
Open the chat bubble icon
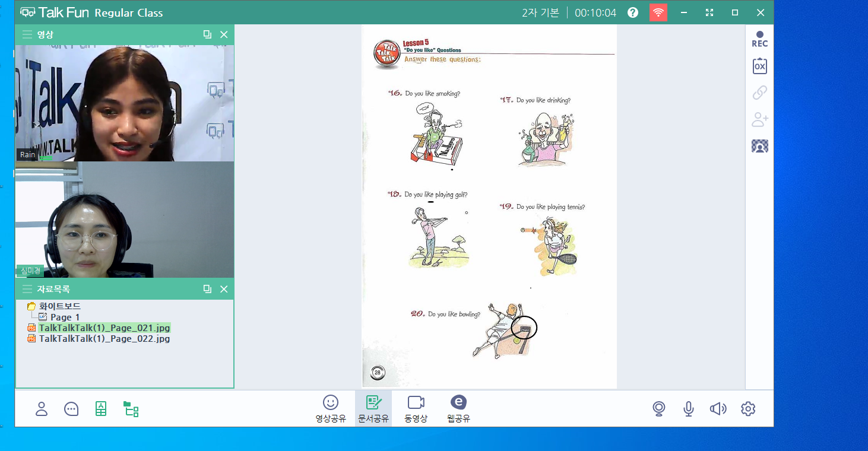click(71, 409)
